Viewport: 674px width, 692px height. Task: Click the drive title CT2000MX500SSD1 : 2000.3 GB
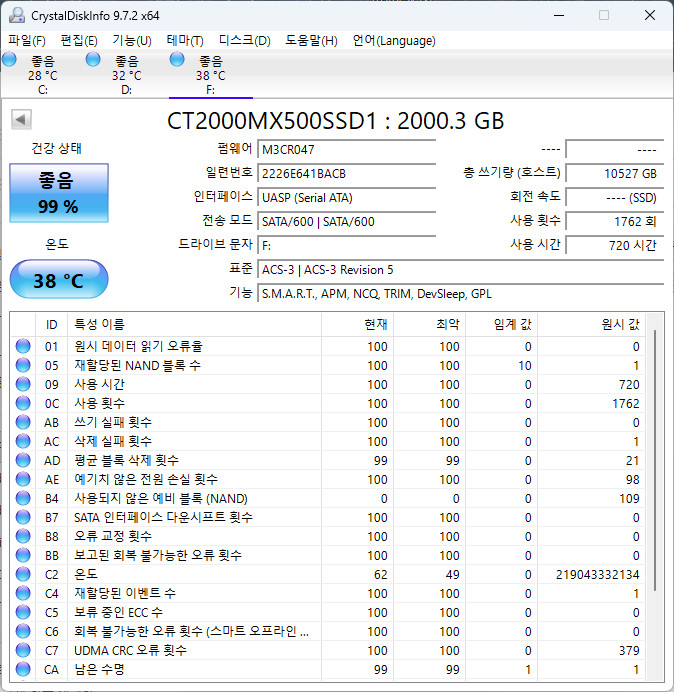click(x=335, y=120)
